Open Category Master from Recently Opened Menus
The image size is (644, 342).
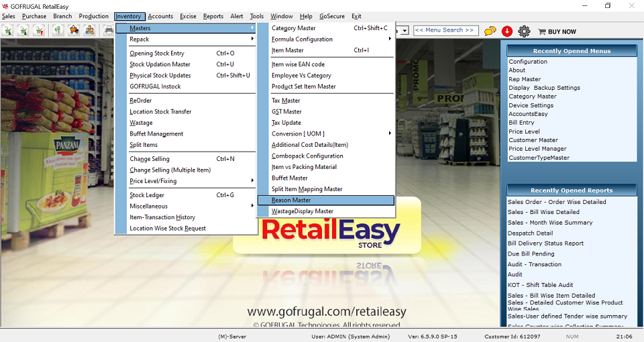[x=532, y=97]
